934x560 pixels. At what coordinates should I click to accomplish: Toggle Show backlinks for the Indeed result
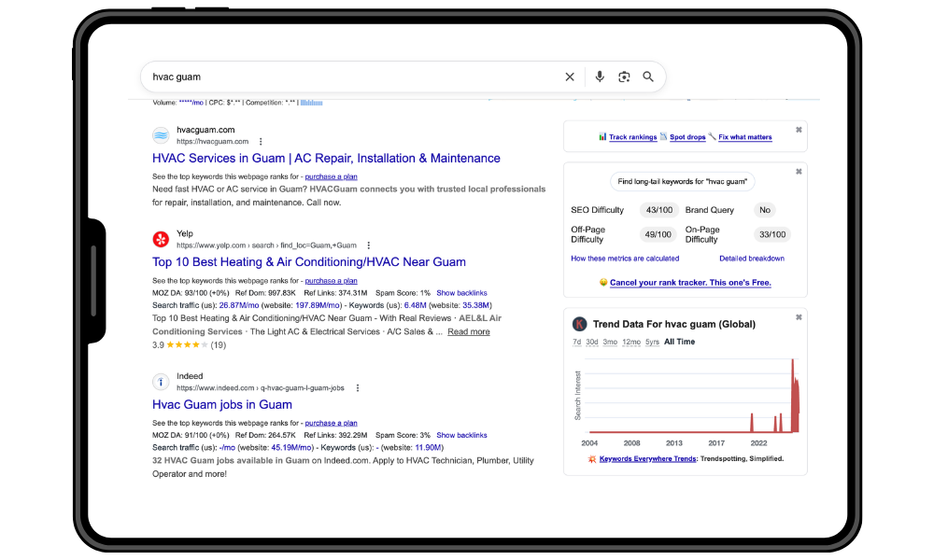pos(461,434)
